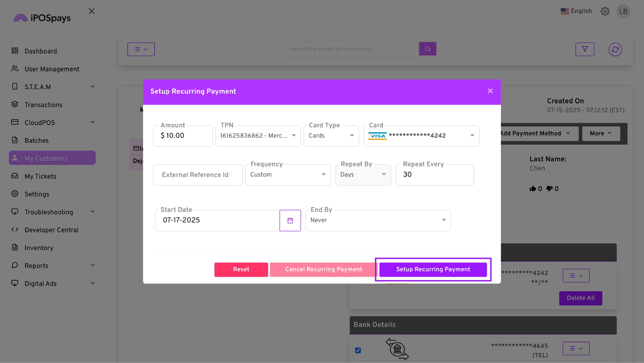Screen dimensions: 644x363
Task: Go to Transactions in the sidebar
Action: pos(43,105)
